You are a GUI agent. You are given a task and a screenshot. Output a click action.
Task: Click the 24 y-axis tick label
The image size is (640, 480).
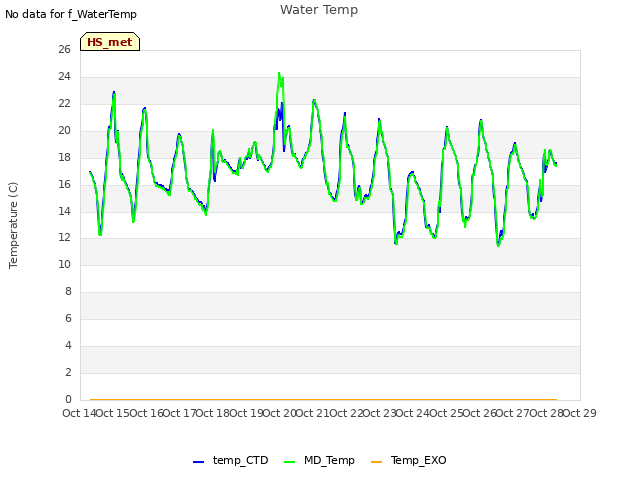(64, 76)
